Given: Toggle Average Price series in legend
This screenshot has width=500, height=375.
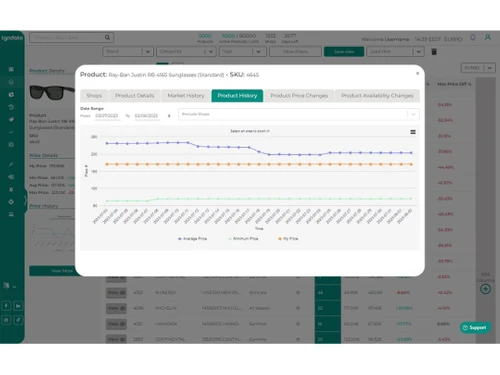Looking at the screenshot, I should click(192, 239).
